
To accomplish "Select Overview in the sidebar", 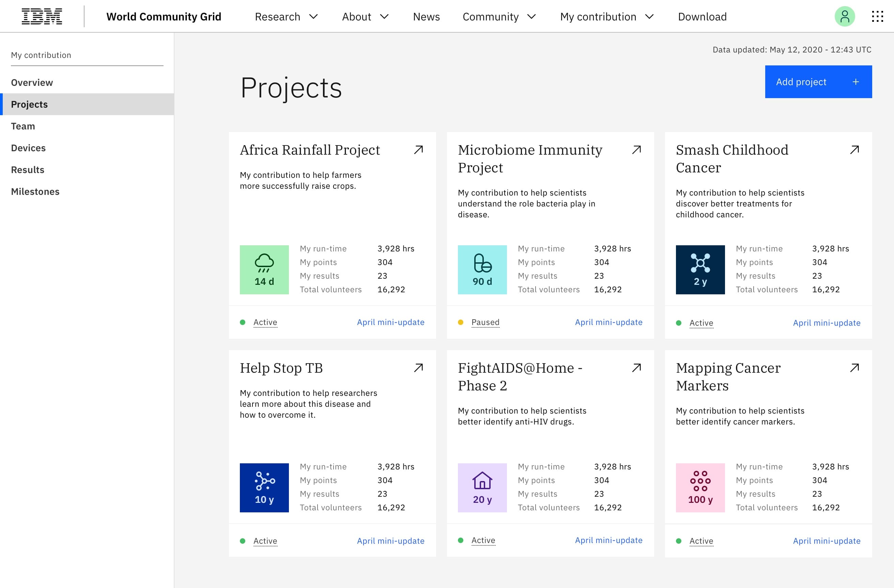I will coord(87,82).
